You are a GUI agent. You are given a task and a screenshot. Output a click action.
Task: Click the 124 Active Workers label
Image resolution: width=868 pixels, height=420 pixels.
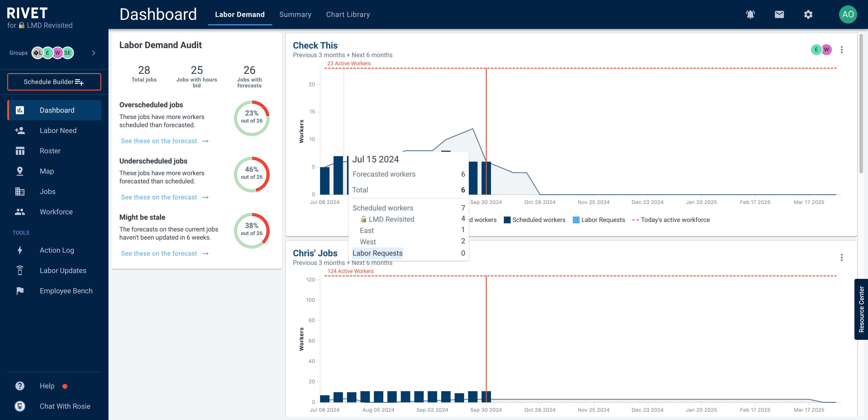coord(350,271)
